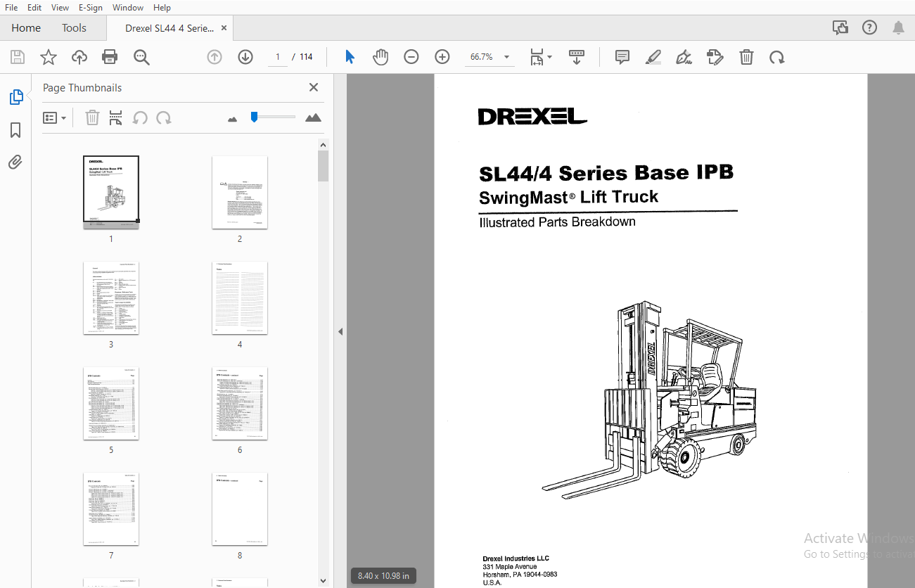
Task: Delete selected thumbnails with panel trash icon
Action: click(x=92, y=117)
